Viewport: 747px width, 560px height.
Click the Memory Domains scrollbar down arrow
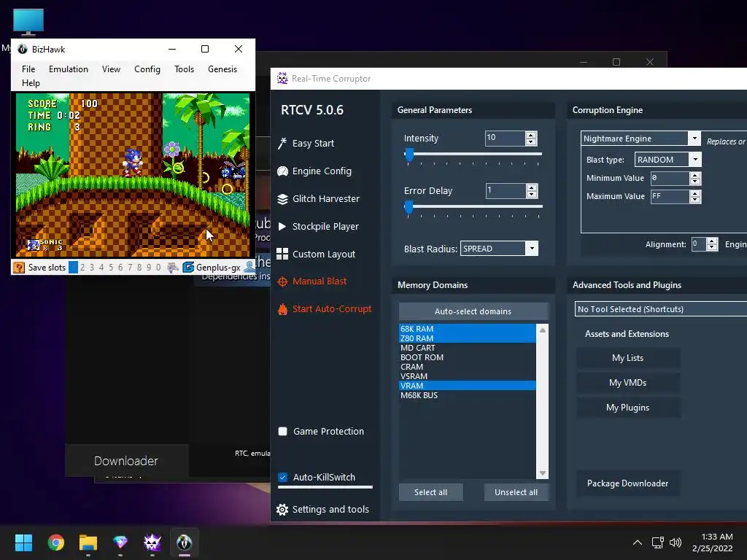(542, 473)
